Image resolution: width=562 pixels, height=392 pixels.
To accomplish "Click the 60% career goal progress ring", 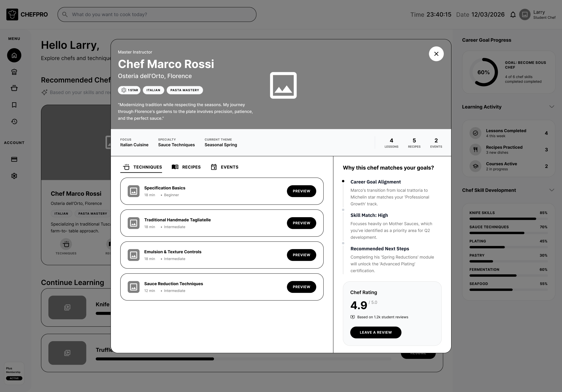I will [x=483, y=72].
